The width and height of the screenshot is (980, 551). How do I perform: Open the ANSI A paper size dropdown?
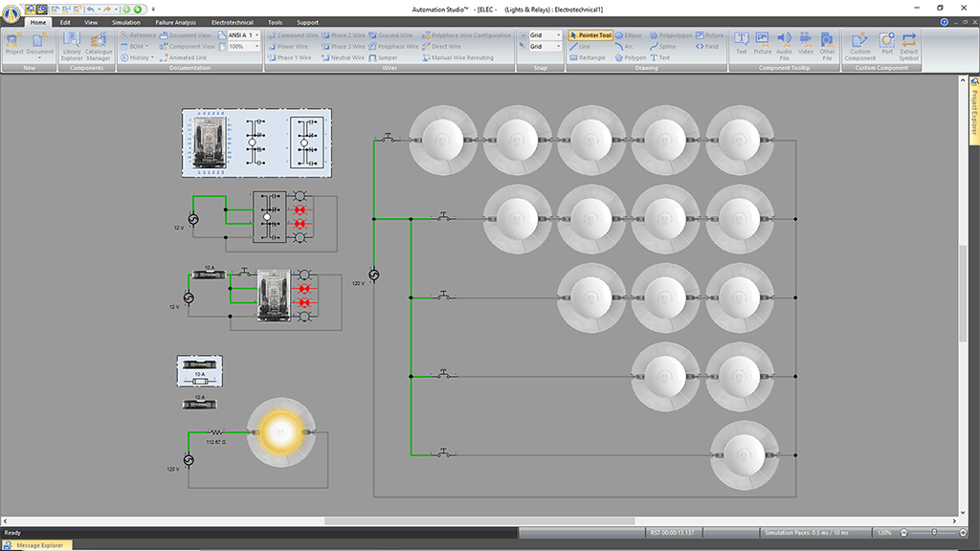point(256,35)
